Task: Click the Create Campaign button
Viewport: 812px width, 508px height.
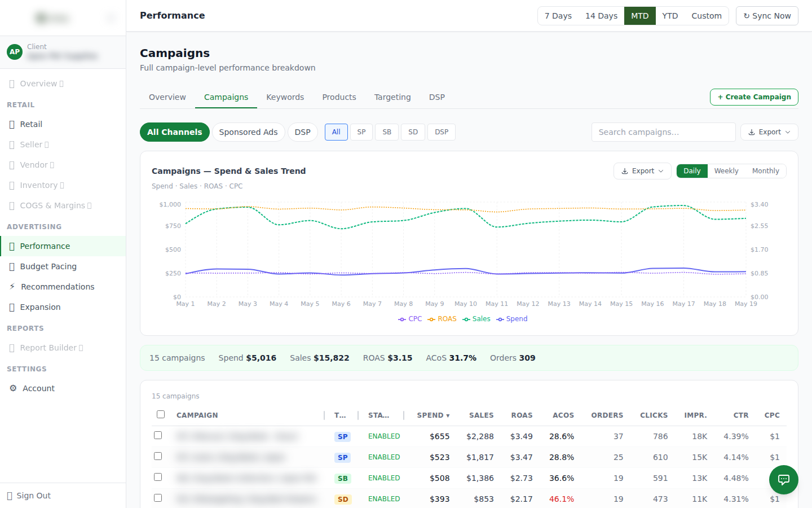Action: tap(754, 97)
